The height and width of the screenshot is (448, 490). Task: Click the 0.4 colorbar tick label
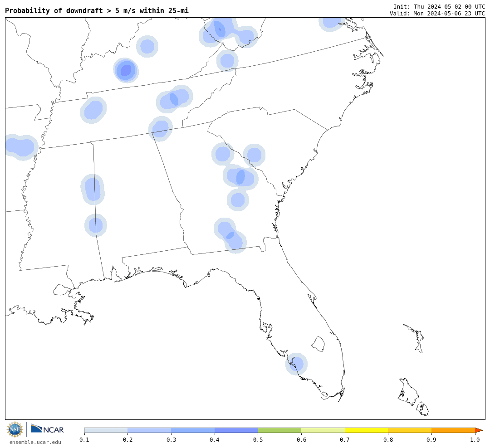point(215,439)
